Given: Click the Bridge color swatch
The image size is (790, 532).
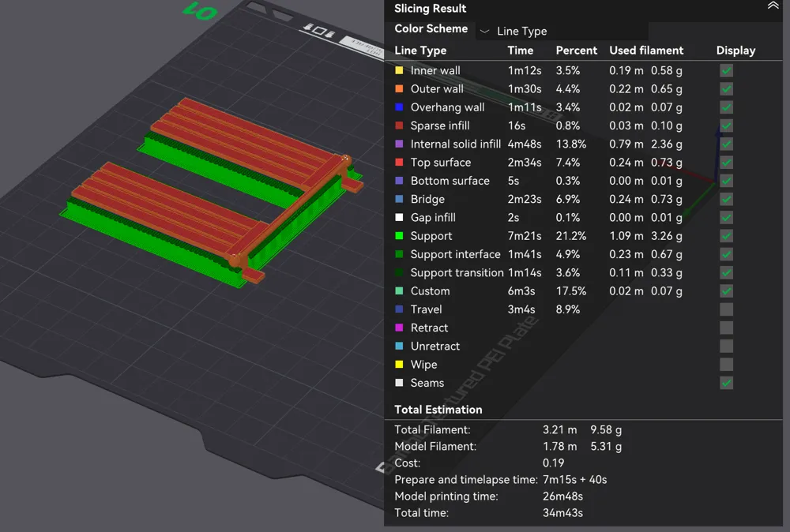Looking at the screenshot, I should (399, 200).
